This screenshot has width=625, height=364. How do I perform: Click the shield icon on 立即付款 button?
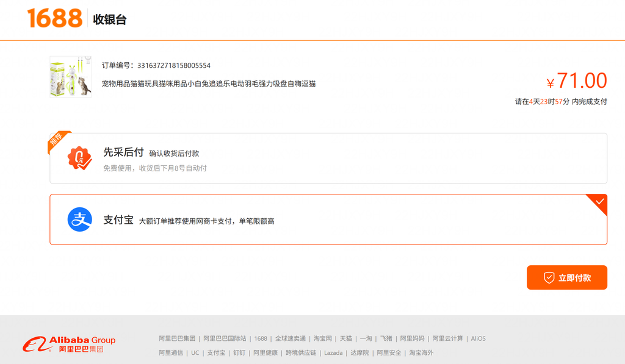click(x=549, y=277)
